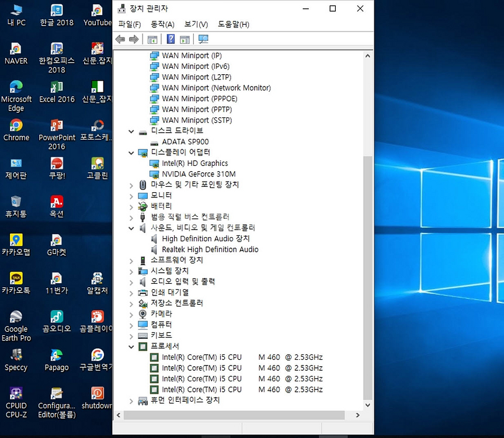Launch 카카오맵 desktop icon
Screen dimensions: 504x438
coord(16,245)
